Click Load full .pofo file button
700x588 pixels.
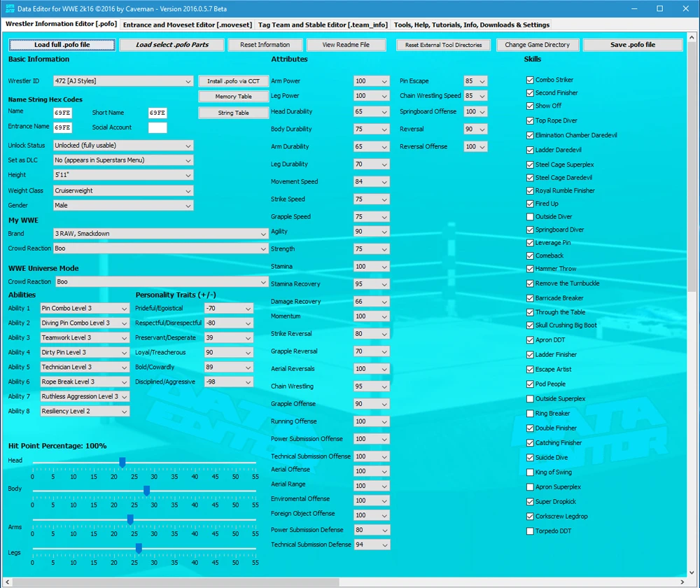[62, 45]
